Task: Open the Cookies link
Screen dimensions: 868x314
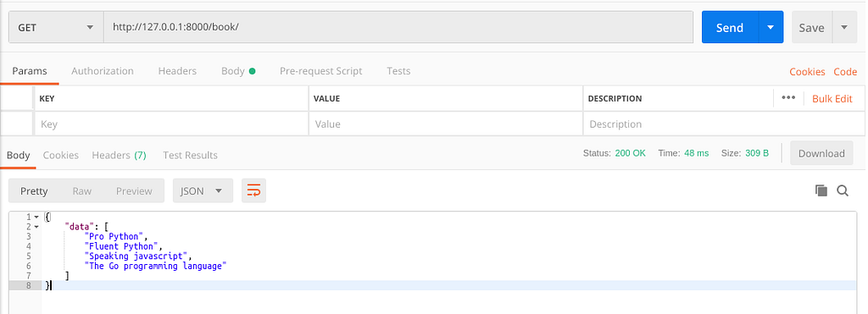Action: point(807,72)
